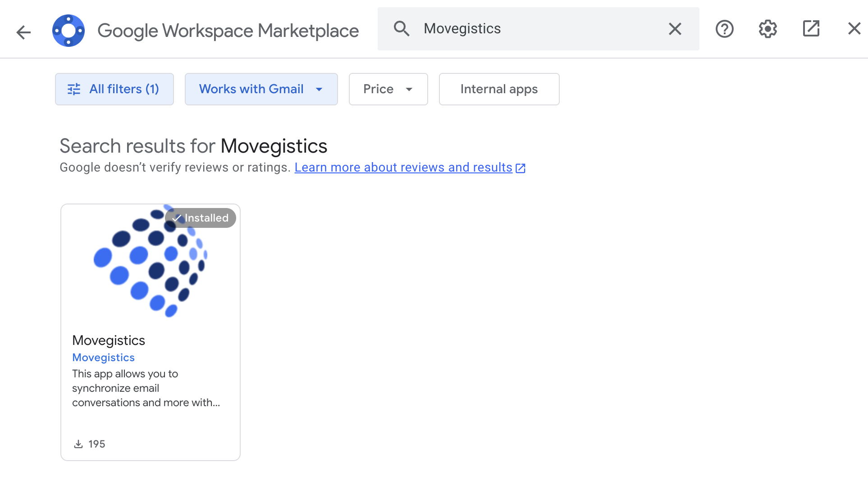Click the Movegistics developer link
Image resolution: width=868 pixels, height=489 pixels.
coord(103,358)
